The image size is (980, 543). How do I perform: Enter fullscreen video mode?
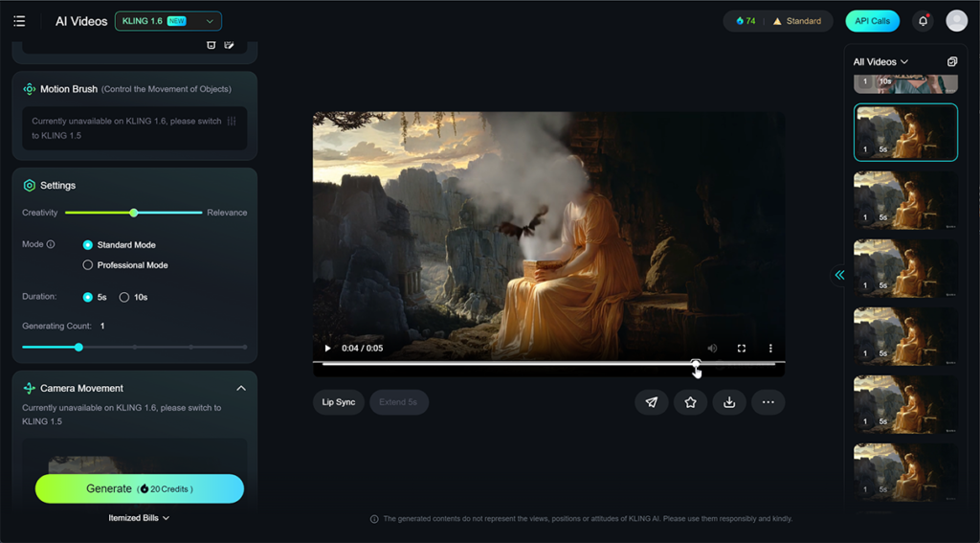(742, 349)
